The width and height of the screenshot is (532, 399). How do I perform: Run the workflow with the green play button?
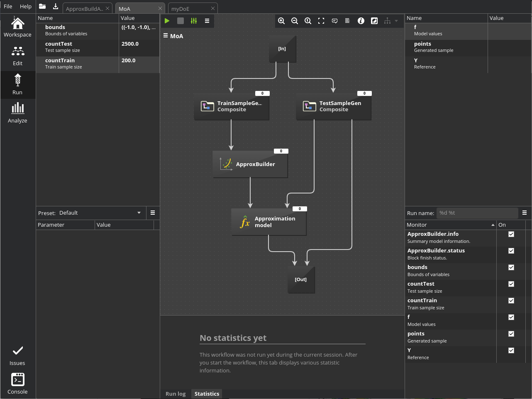point(167,21)
